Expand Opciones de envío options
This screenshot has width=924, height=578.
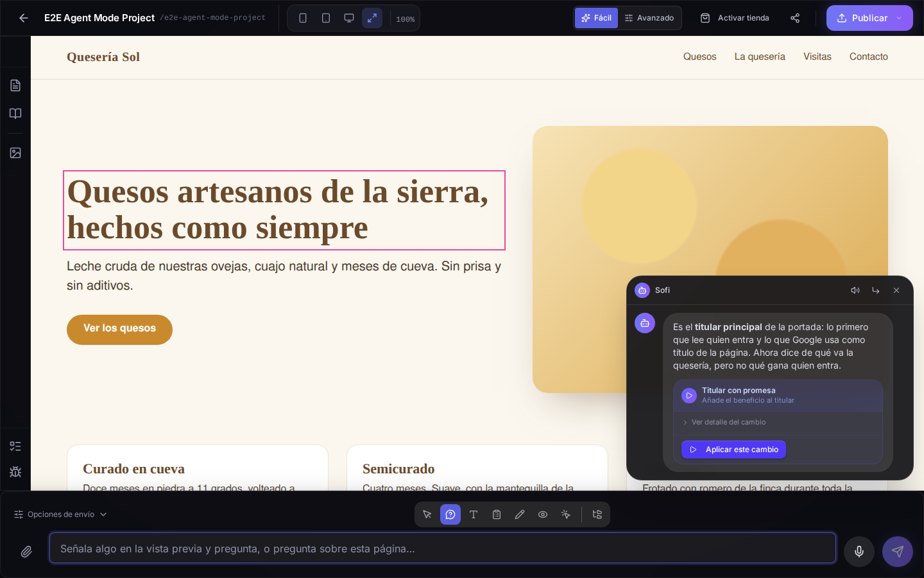coord(61,514)
